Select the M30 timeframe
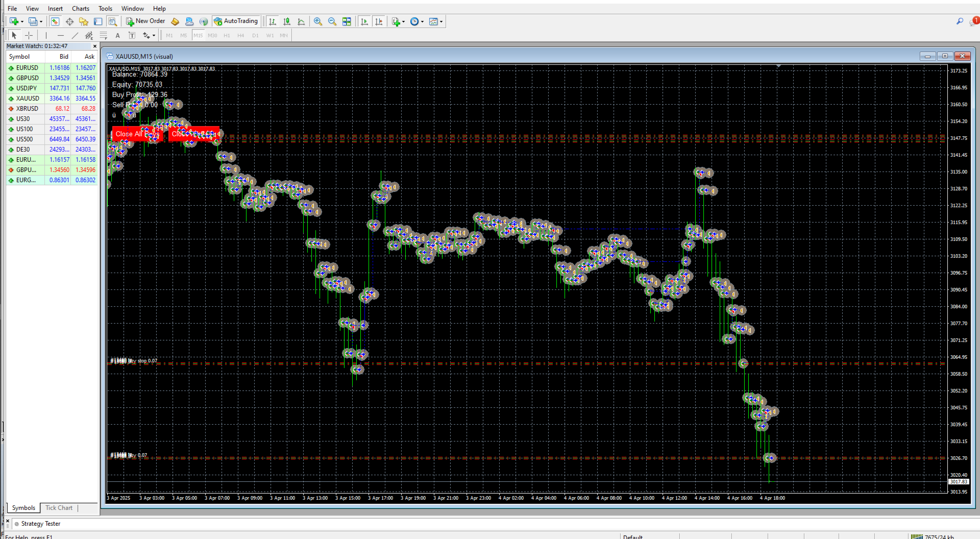The height and width of the screenshot is (539, 980). 212,35
